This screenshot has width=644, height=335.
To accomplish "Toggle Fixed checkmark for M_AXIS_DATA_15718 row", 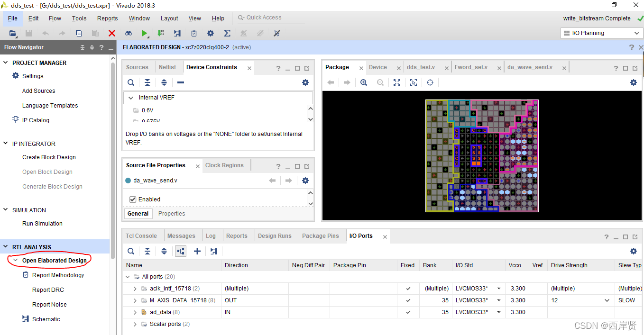I will (x=408, y=300).
